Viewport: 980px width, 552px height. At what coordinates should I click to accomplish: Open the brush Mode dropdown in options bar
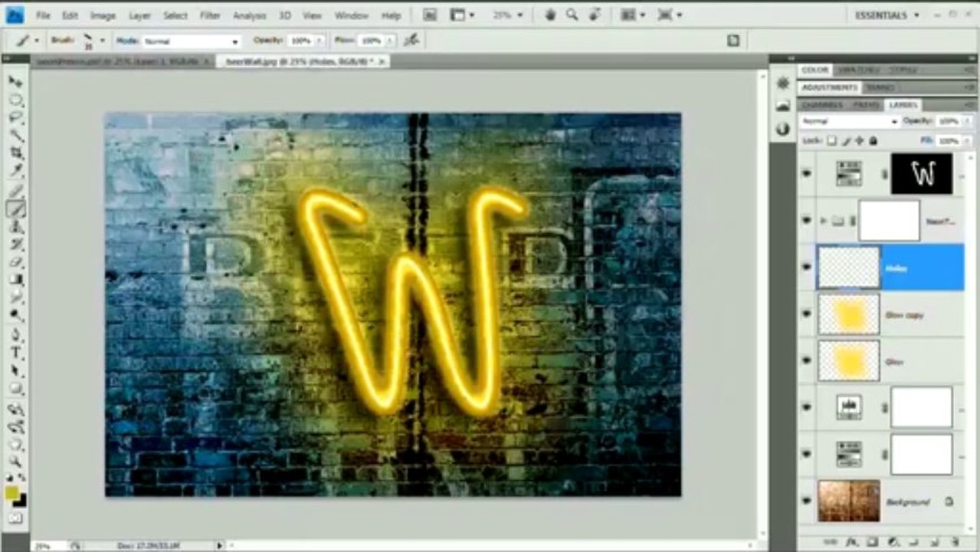(191, 41)
